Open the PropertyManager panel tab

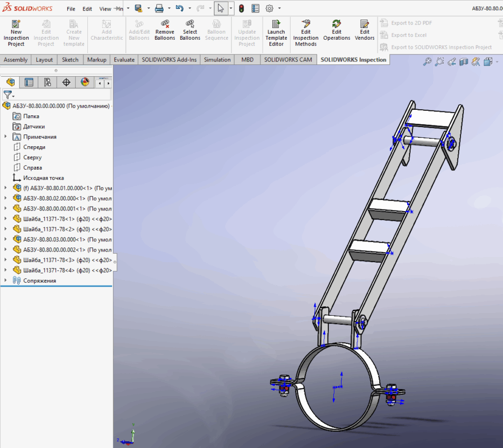(x=29, y=82)
